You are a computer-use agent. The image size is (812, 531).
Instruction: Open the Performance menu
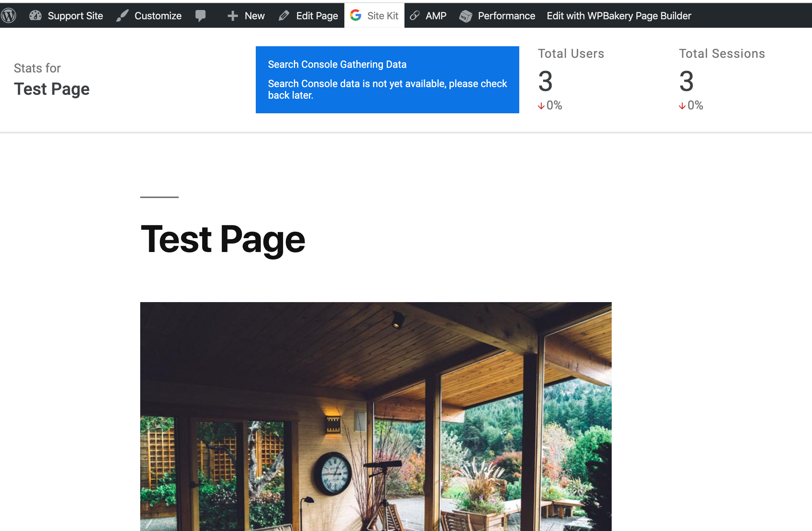click(x=506, y=16)
